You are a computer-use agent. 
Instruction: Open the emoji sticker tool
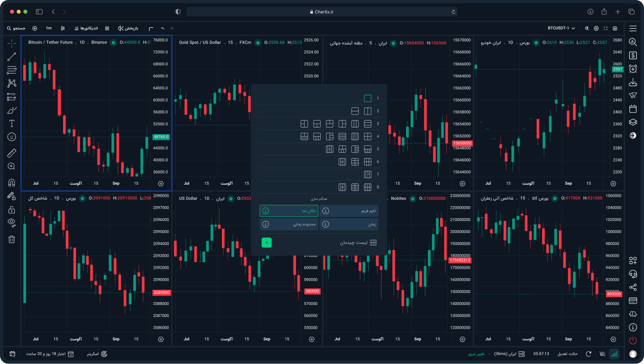12,137
